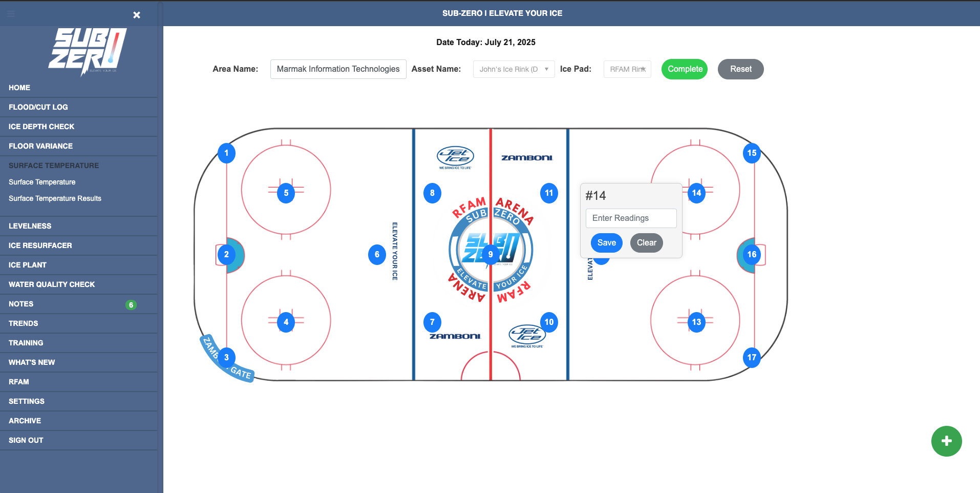The image size is (980, 493).
Task: Open ICE PLANT menu item
Action: tap(79, 265)
